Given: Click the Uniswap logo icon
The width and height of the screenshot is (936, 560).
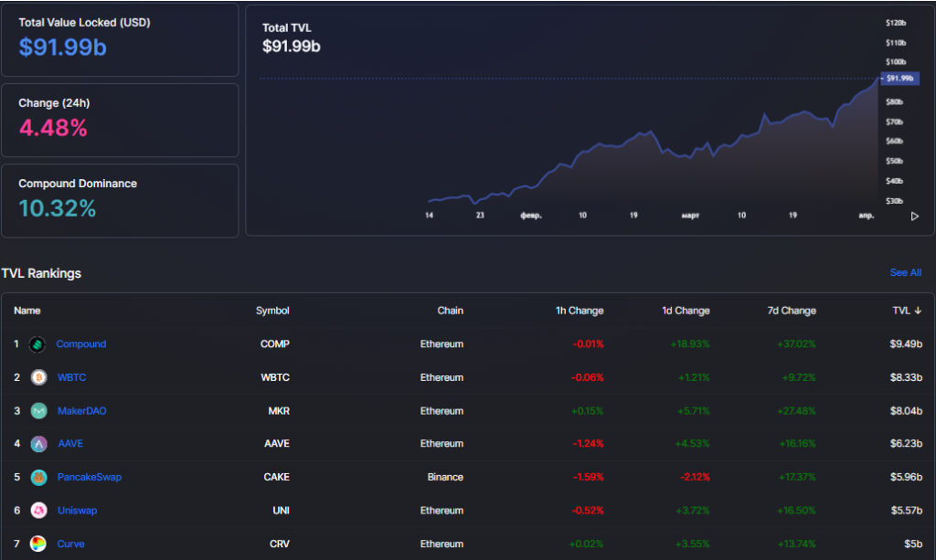Looking at the screenshot, I should tap(38, 511).
